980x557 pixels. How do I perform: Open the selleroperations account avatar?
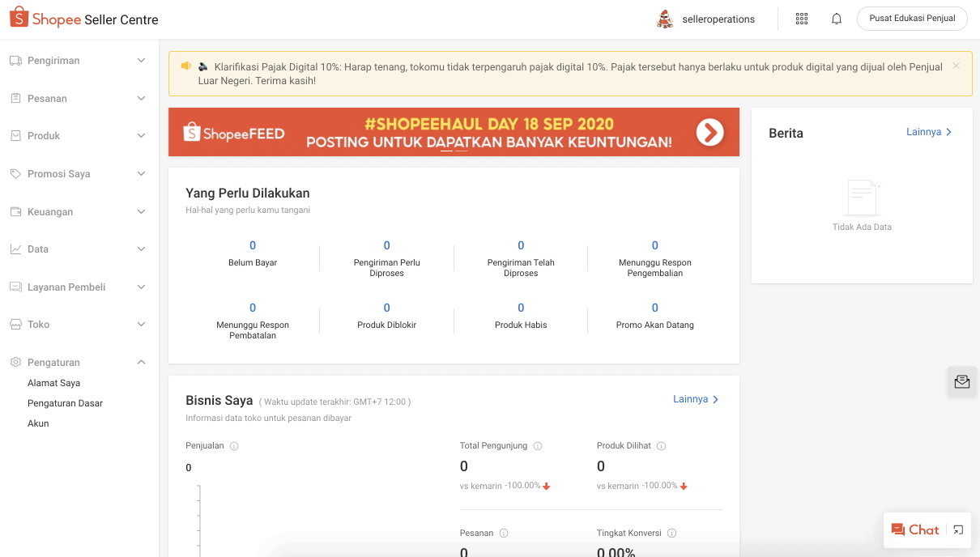665,19
